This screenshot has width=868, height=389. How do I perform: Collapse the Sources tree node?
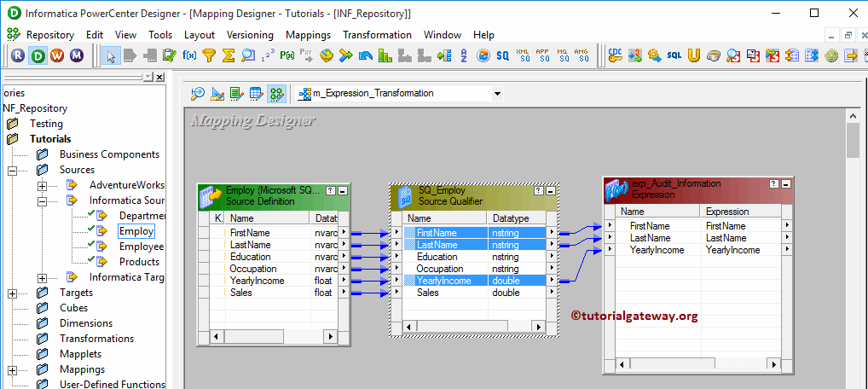point(12,170)
